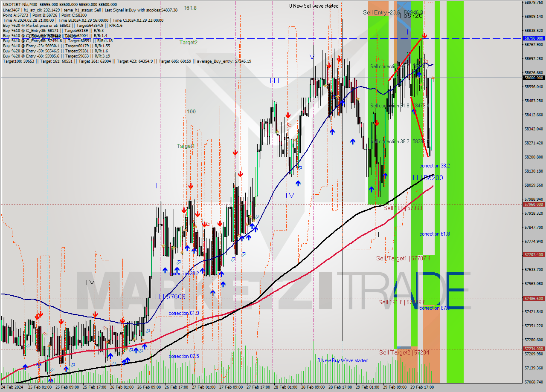
Task: Click the red 57707.400 price tag
Action: click(534, 254)
